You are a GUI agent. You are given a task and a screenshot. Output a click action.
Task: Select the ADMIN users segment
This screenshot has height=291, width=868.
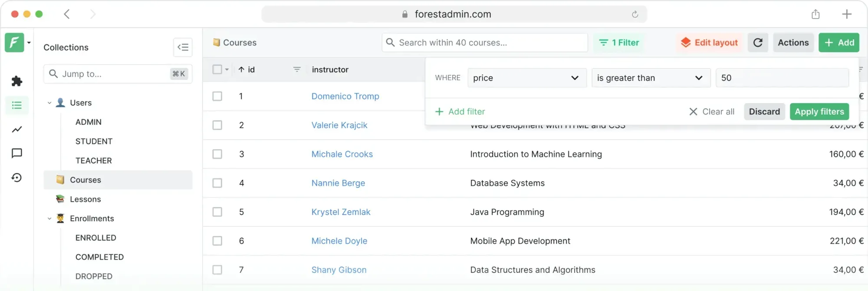tap(89, 122)
